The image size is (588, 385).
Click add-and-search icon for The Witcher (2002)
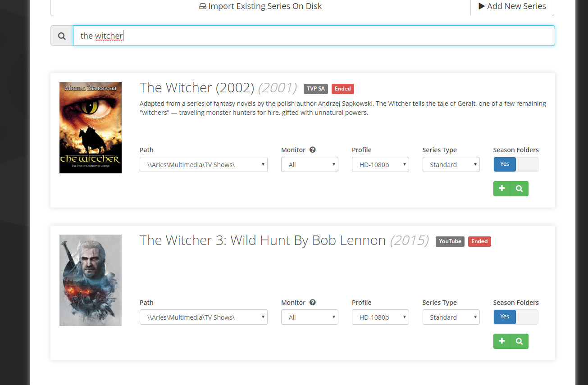tap(519, 189)
